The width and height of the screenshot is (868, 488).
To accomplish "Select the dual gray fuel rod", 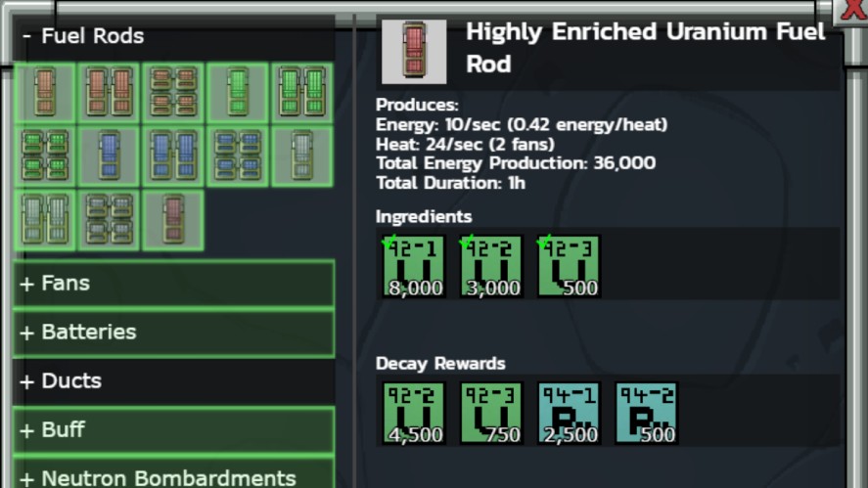I will click(45, 220).
